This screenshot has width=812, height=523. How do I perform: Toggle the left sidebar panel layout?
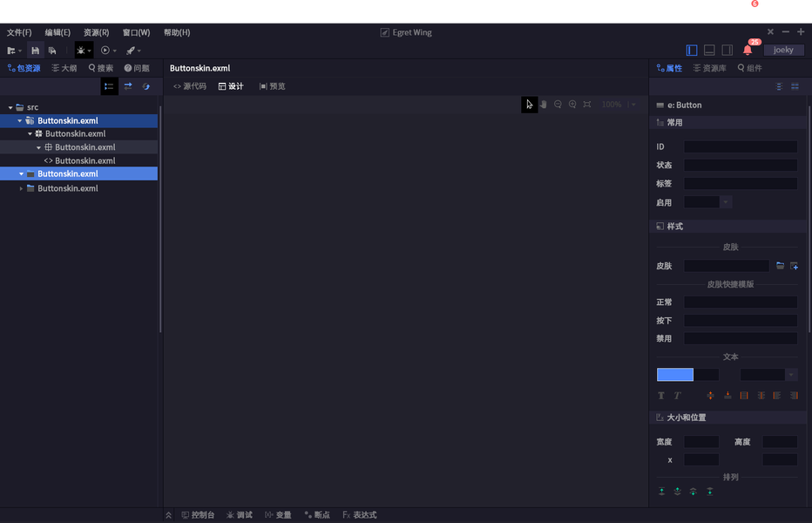[692, 51]
